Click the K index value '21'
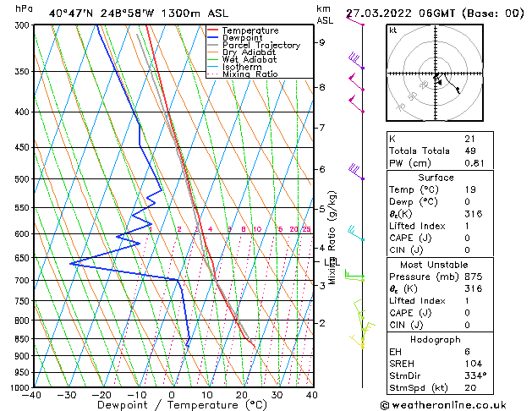This screenshot has width=532, height=411. [470, 139]
